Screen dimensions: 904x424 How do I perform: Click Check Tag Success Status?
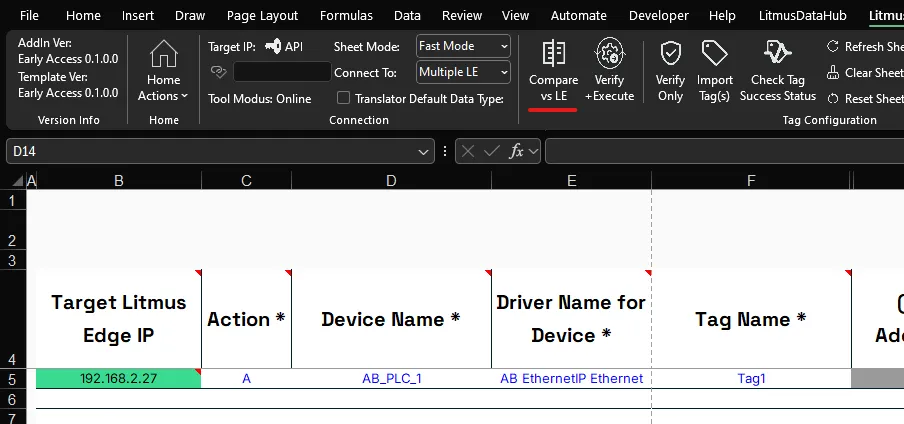[x=778, y=72]
